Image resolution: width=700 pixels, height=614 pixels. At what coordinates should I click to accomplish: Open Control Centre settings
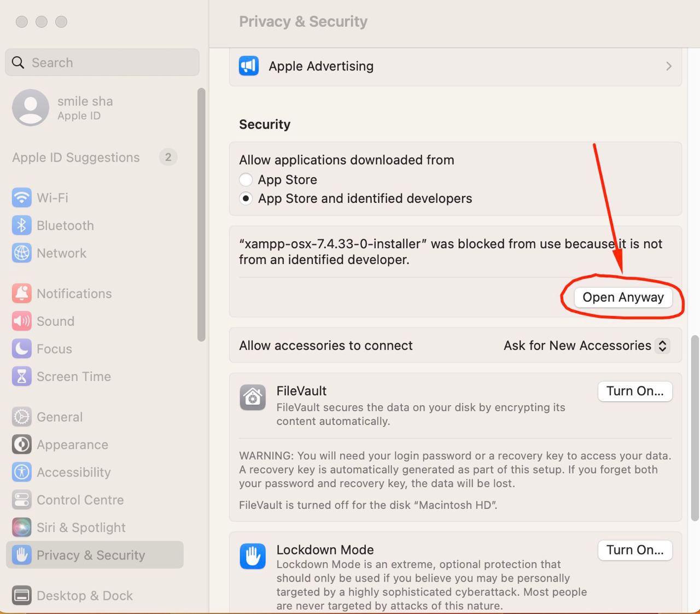tap(95, 500)
